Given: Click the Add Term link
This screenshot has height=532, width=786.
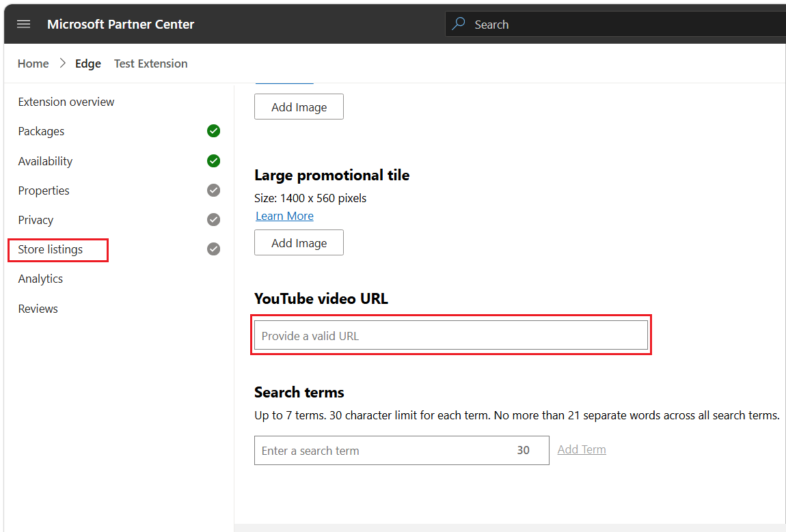Looking at the screenshot, I should coord(582,449).
